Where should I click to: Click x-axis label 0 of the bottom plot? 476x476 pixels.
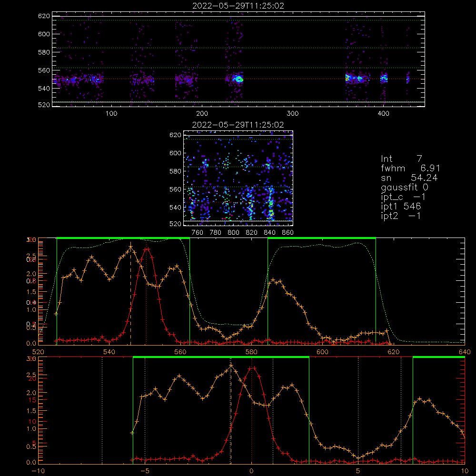click(251, 471)
